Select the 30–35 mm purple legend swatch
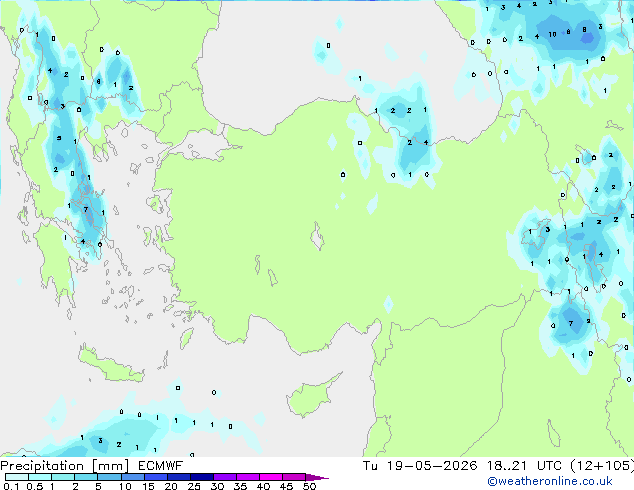 click(x=224, y=477)
